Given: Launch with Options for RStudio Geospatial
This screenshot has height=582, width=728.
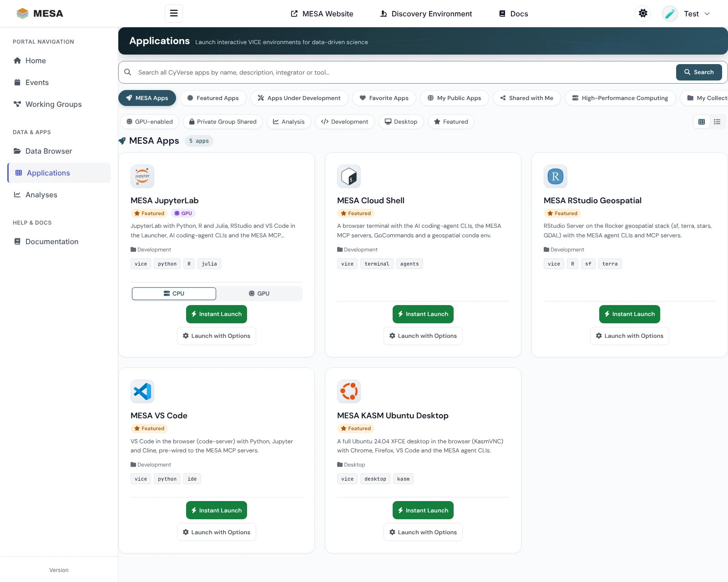Looking at the screenshot, I should coord(630,336).
